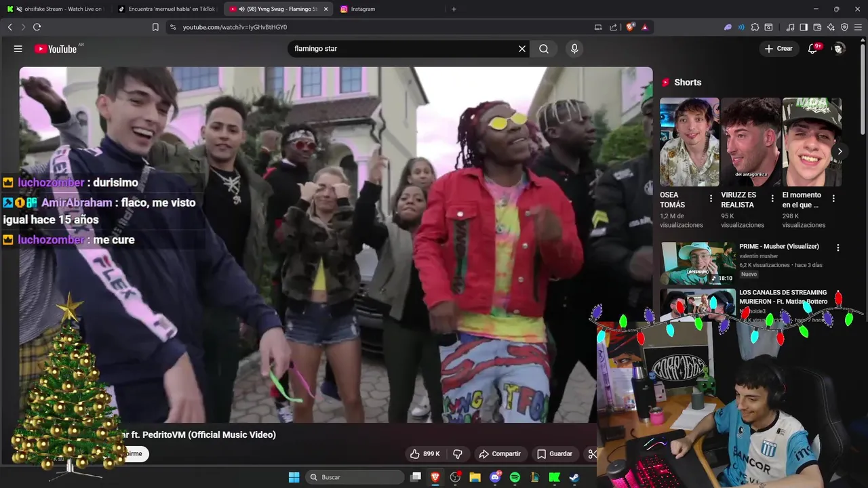Open the OSEA TOMÁS short thumbnail
868x488 pixels.
(x=690, y=142)
